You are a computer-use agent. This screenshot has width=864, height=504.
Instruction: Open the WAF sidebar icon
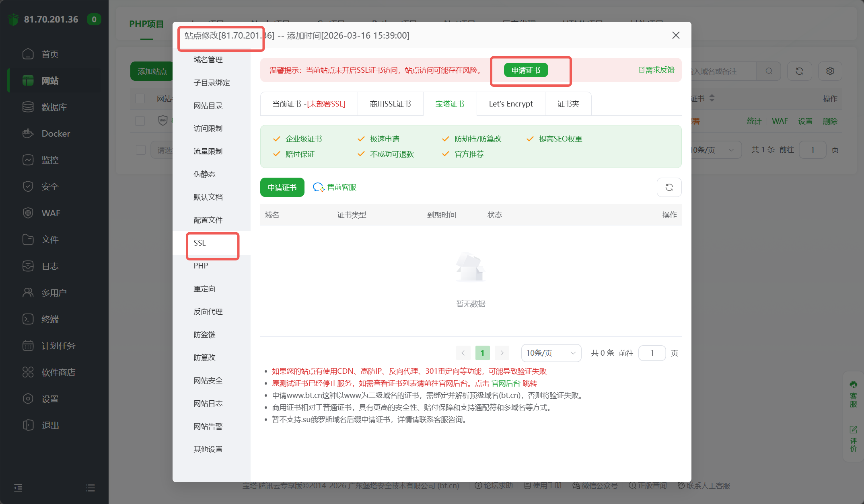(28, 213)
